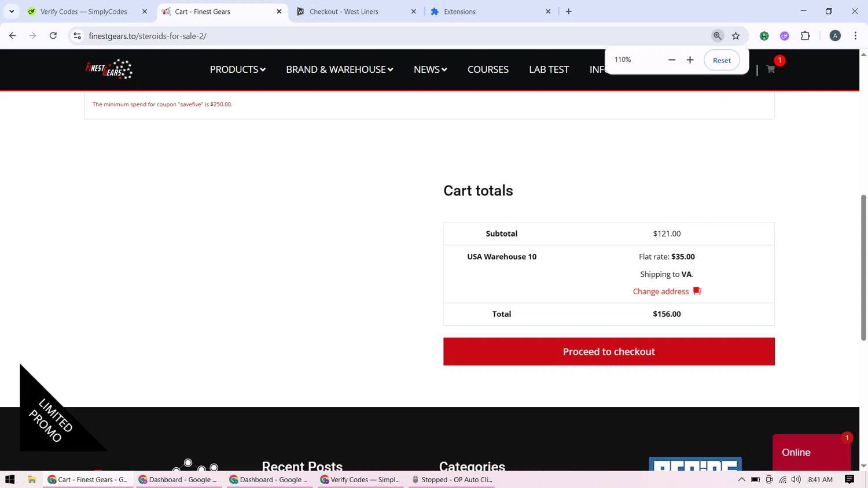Screen dimensions: 868x488
Task: Click the USA Warehouse 10 label
Action: pyautogui.click(x=502, y=257)
